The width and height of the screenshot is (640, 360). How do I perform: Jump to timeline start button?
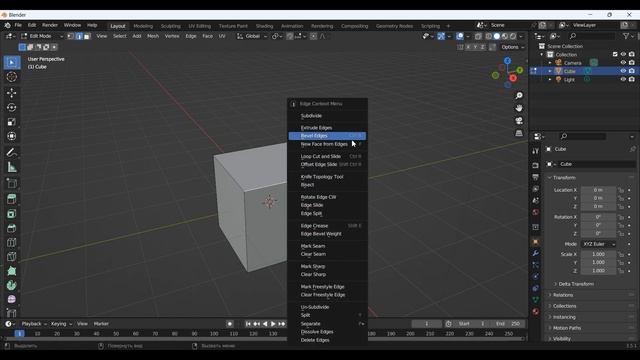(x=248, y=324)
